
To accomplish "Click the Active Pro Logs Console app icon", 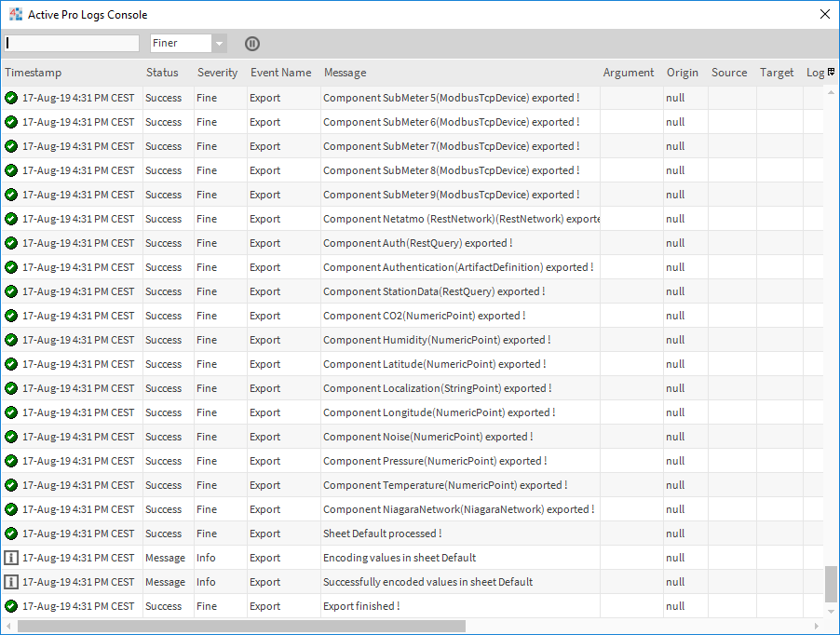I will pos(16,15).
